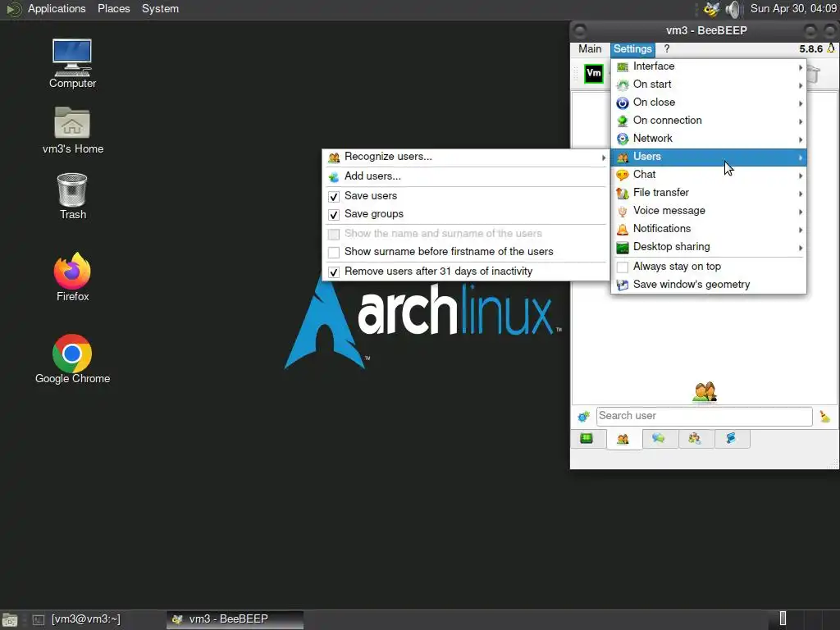Click the search filter gear icon
840x630 pixels.
(x=583, y=416)
